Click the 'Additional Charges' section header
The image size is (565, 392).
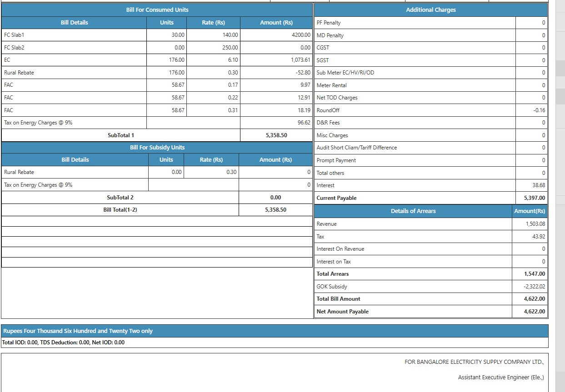(430, 10)
